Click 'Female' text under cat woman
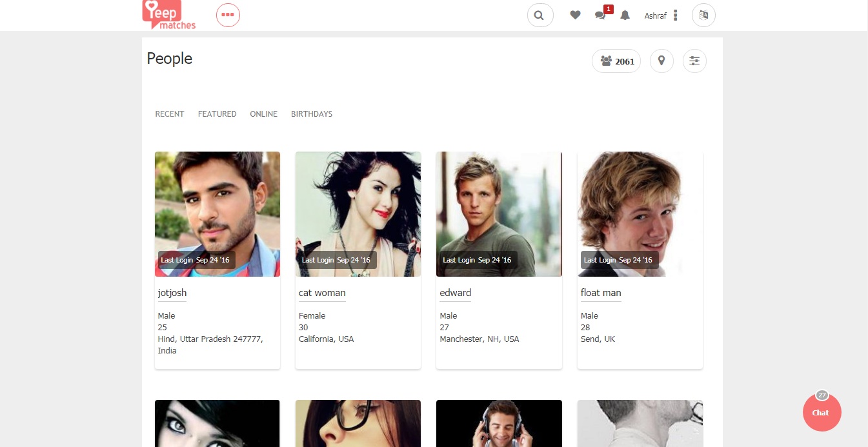The width and height of the screenshot is (868, 447). pyautogui.click(x=312, y=316)
